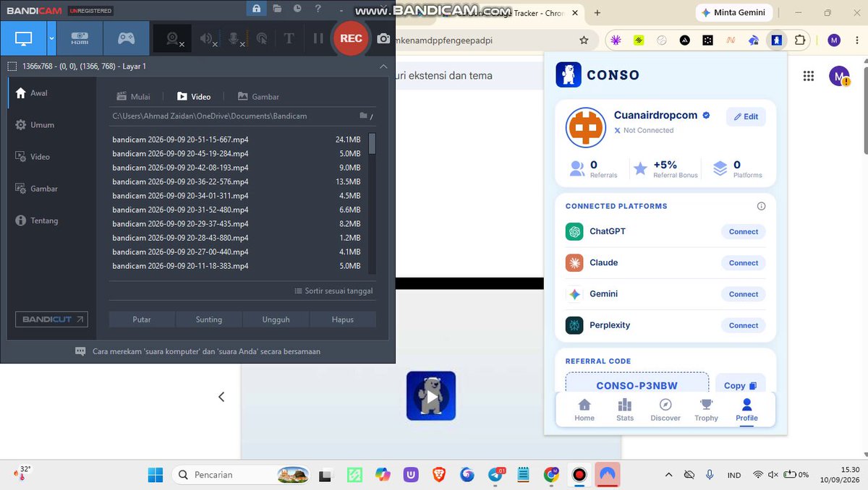Toggle Bandicam webcam overlay
The height and width of the screenshot is (490, 868).
click(172, 39)
